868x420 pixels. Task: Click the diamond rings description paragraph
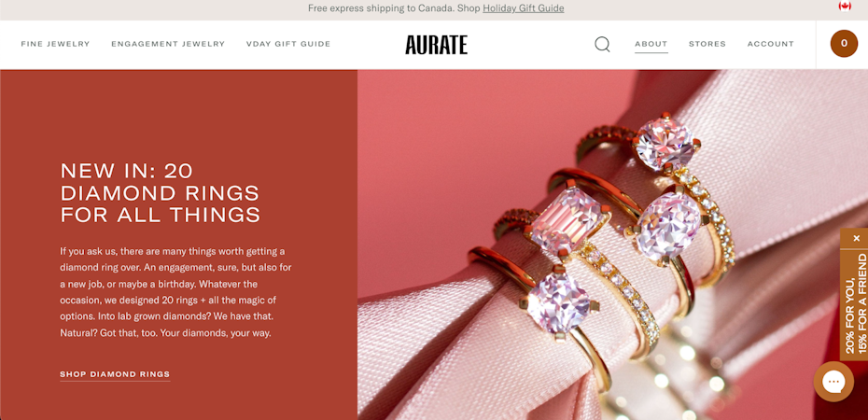(175, 292)
